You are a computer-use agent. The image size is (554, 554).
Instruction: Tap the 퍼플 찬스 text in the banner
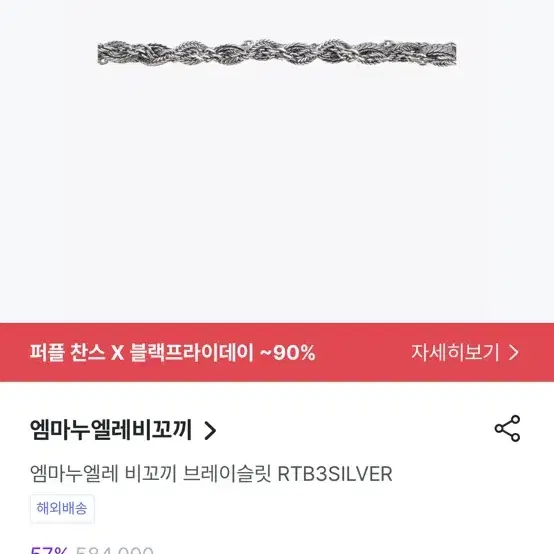tap(67, 352)
